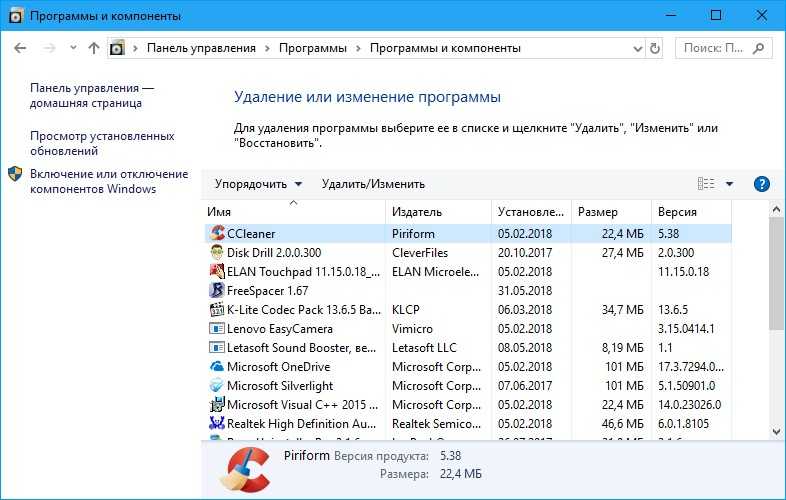Open Панель управления домашняя страница link
The height and width of the screenshot is (500, 786).
coord(92,95)
